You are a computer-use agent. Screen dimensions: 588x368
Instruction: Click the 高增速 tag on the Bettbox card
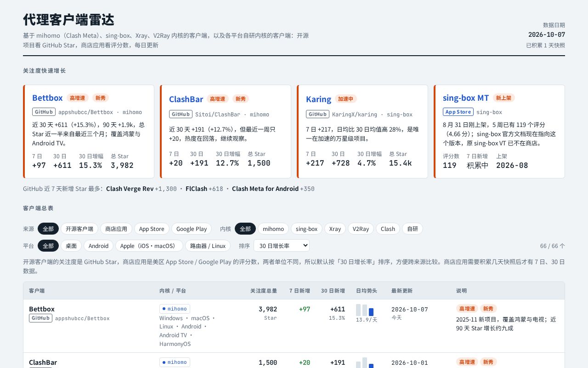click(x=77, y=98)
